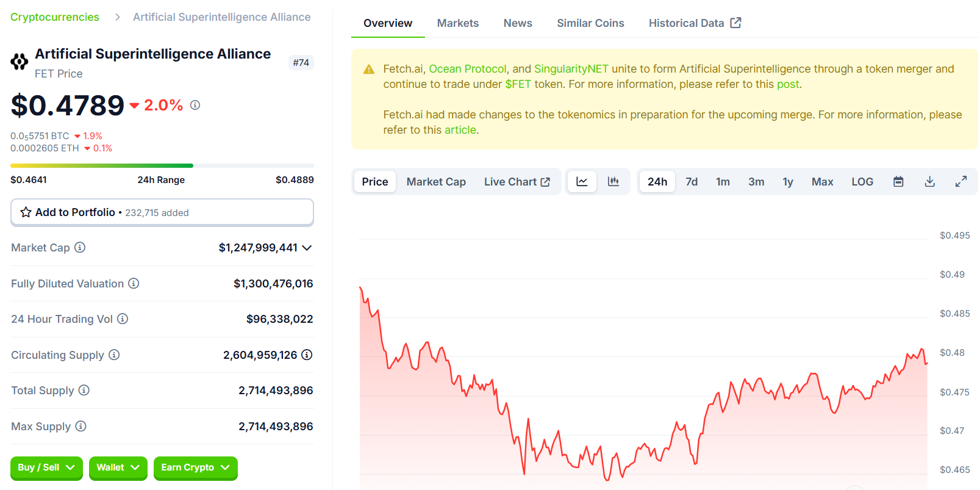Click the Max Supply info icon

coord(80,426)
